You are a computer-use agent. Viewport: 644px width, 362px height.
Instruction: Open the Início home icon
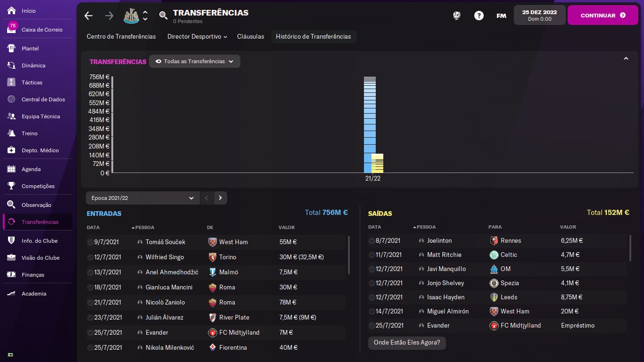(x=12, y=10)
